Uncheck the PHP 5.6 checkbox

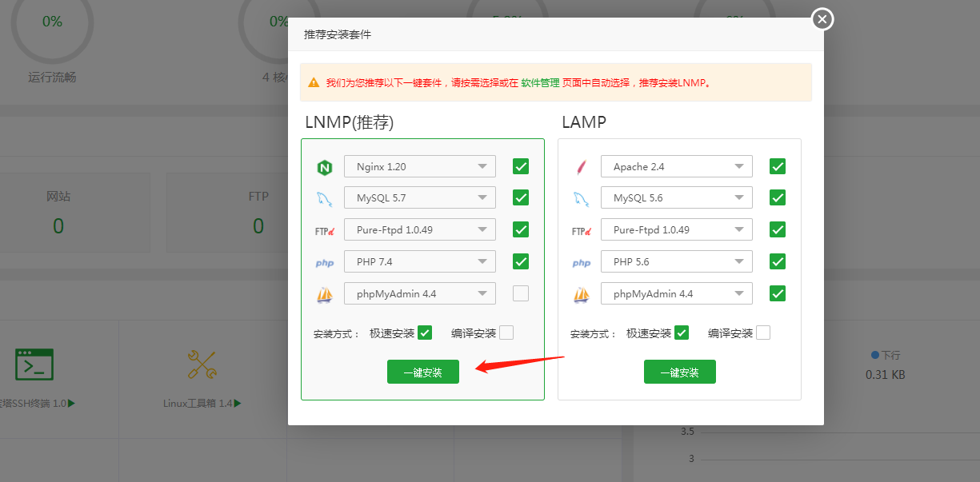pyautogui.click(x=778, y=261)
